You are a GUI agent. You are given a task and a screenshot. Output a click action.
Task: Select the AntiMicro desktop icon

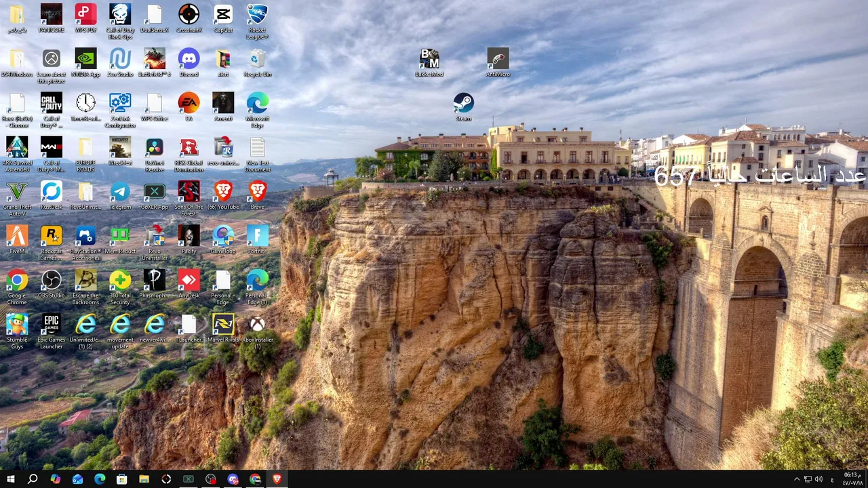click(498, 62)
